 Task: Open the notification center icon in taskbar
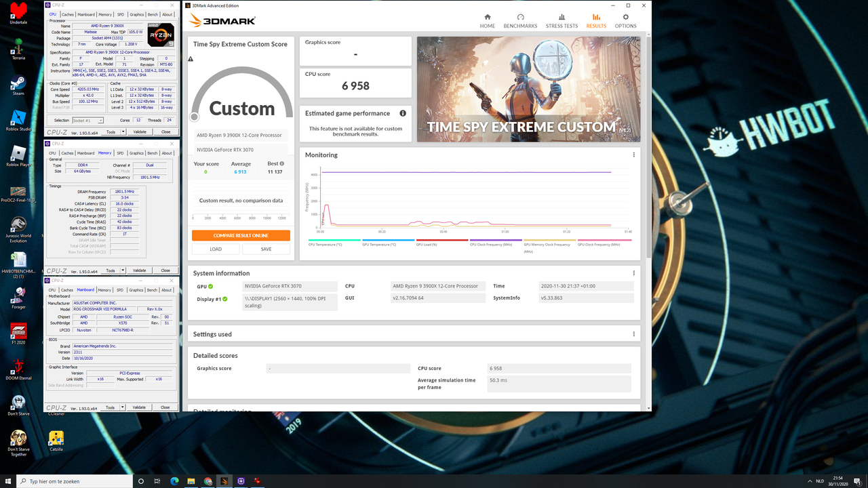pyautogui.click(x=858, y=481)
